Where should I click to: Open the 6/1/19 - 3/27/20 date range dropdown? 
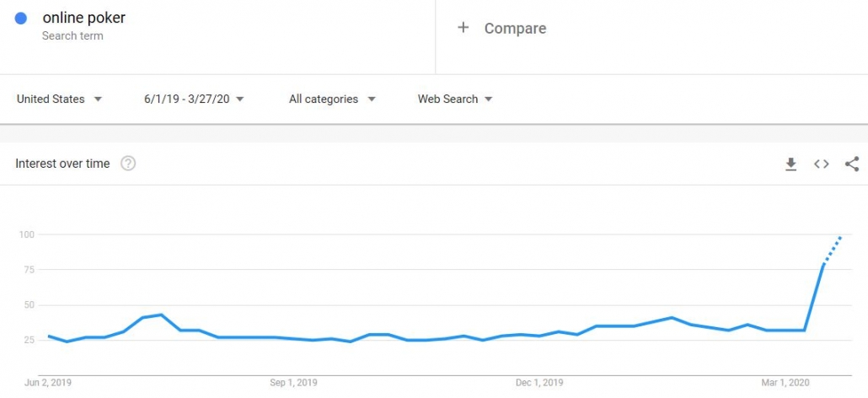coord(195,99)
